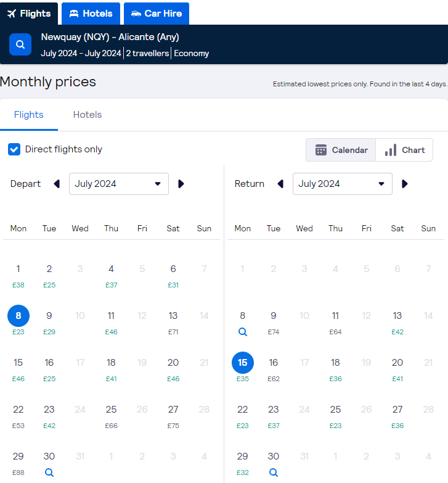Select return date July 20 (£41)

[x=397, y=369]
